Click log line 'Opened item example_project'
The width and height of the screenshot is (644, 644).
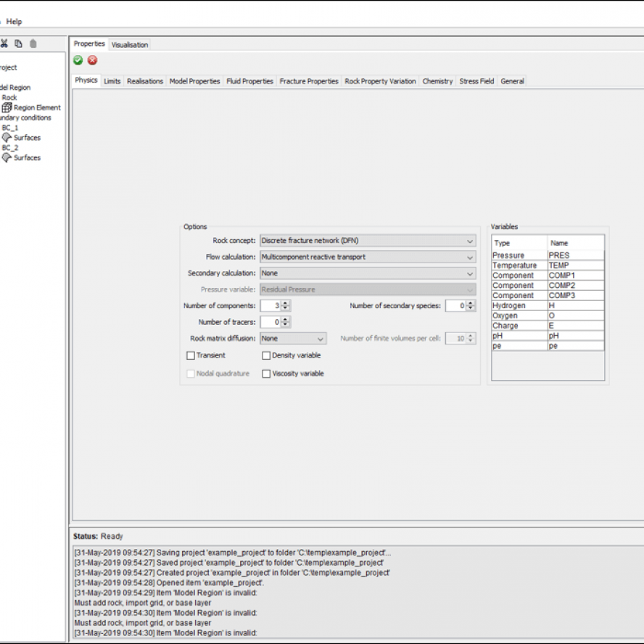[x=169, y=583]
